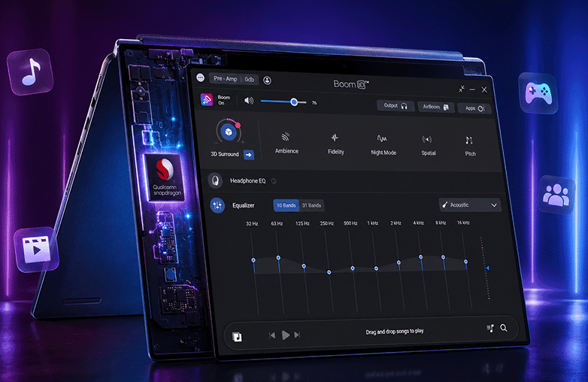Switch to 10 Bands tab
The image size is (588, 382).
coord(286,205)
